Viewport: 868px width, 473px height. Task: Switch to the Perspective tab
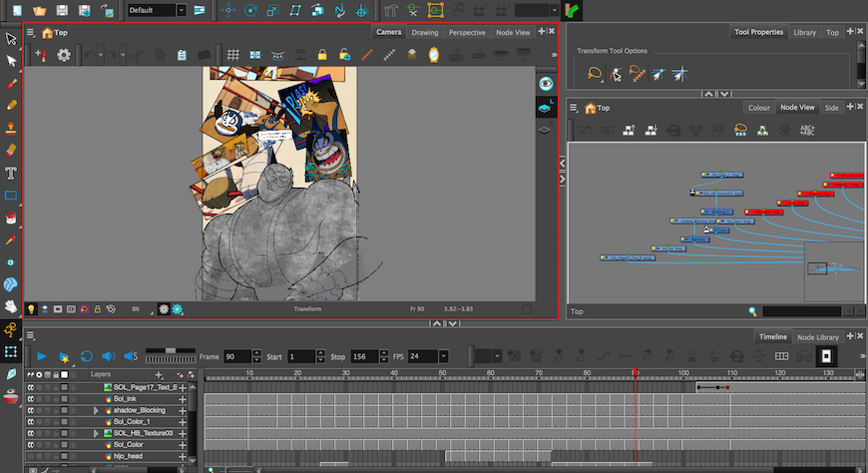tap(467, 33)
